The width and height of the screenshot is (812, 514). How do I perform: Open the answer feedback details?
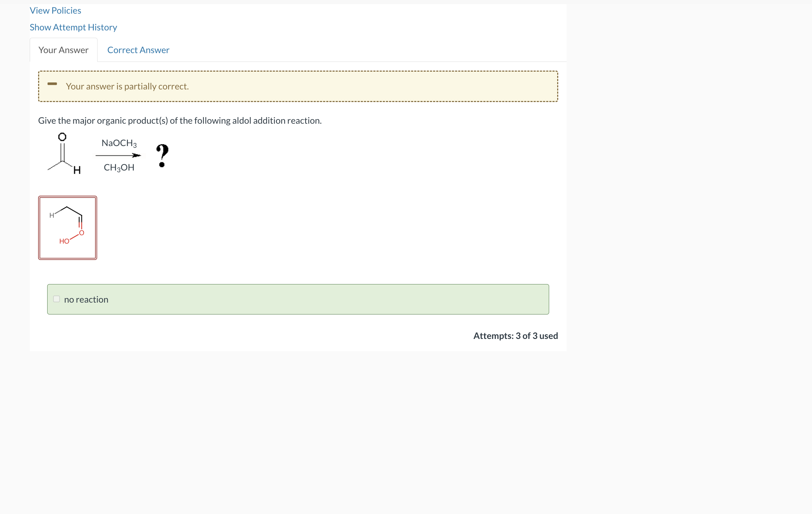point(298,86)
